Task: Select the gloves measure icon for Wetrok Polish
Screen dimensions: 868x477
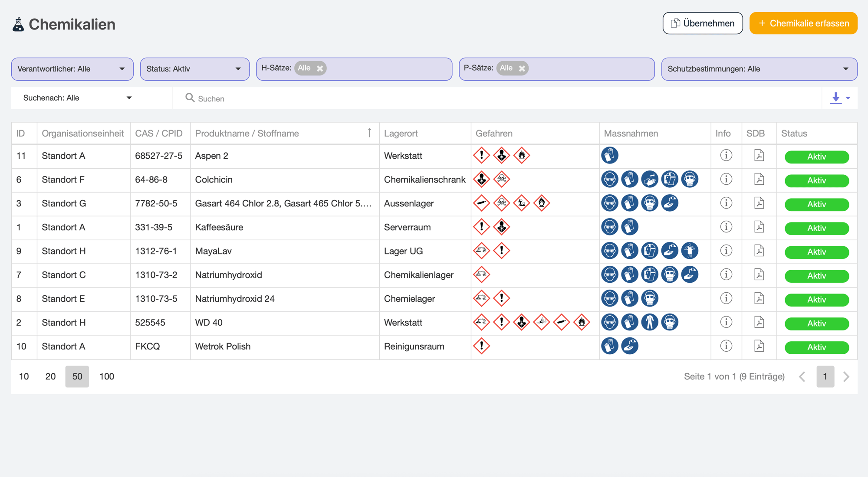Action: pos(610,346)
